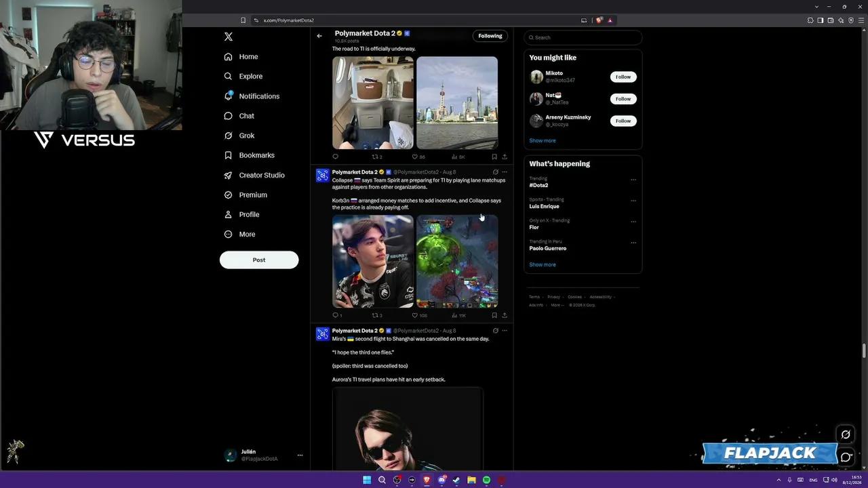
Task: Open more options for Luis Enrique trend
Action: (633, 201)
